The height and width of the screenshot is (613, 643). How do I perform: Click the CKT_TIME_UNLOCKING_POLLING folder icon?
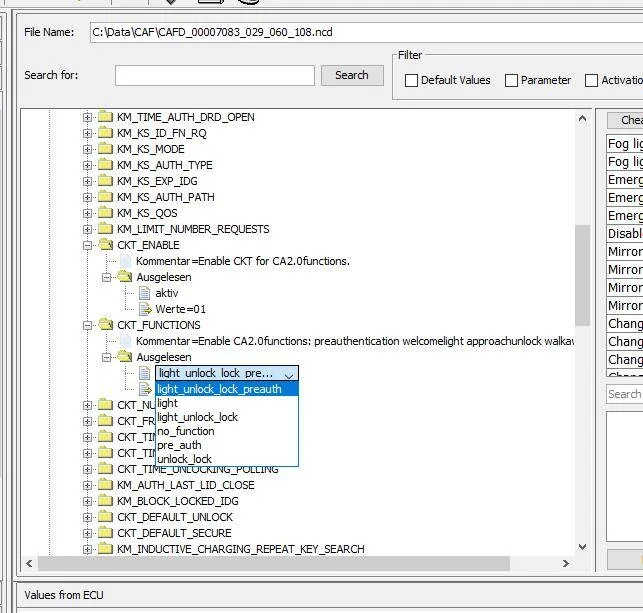coord(105,469)
